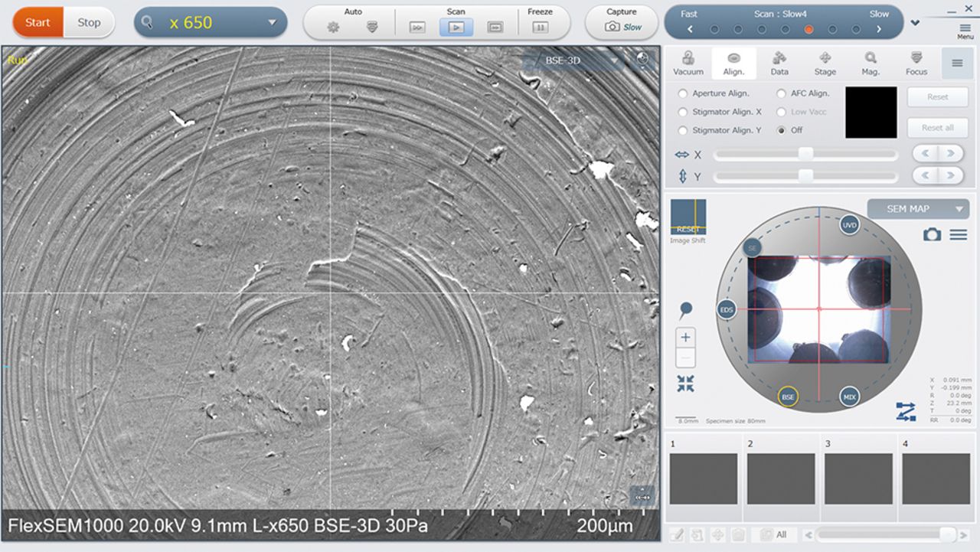Viewport: 980px width, 552px height.
Task: Select Stigmator Align. Y radio button
Action: point(683,130)
